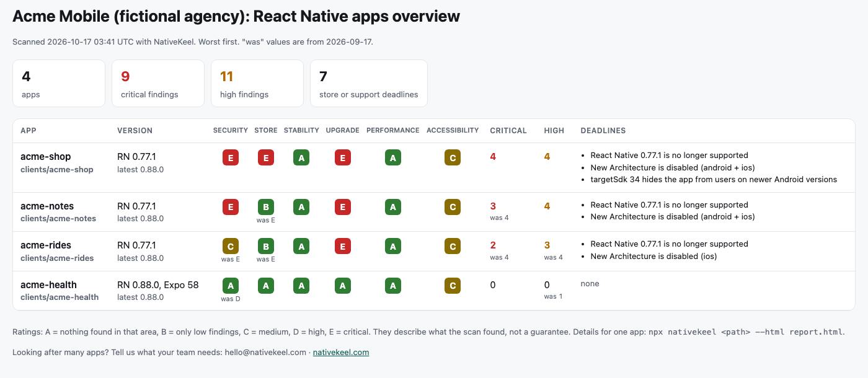
Task: Open the nativekeel.com link
Action: [x=341, y=352]
